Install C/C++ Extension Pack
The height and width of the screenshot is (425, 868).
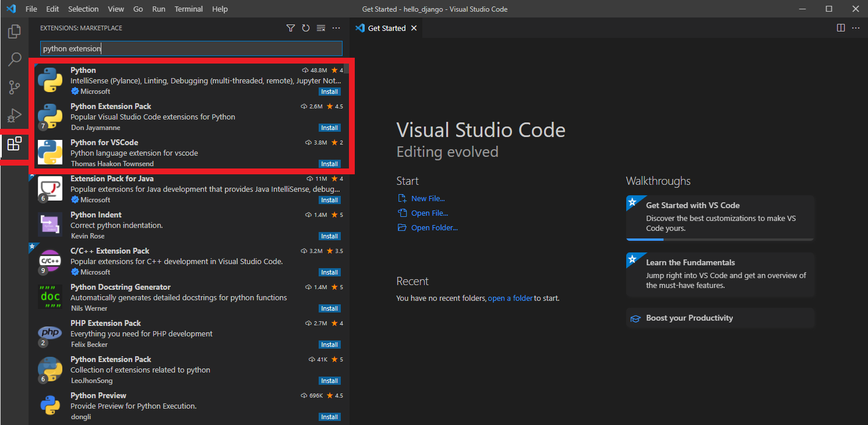point(330,272)
